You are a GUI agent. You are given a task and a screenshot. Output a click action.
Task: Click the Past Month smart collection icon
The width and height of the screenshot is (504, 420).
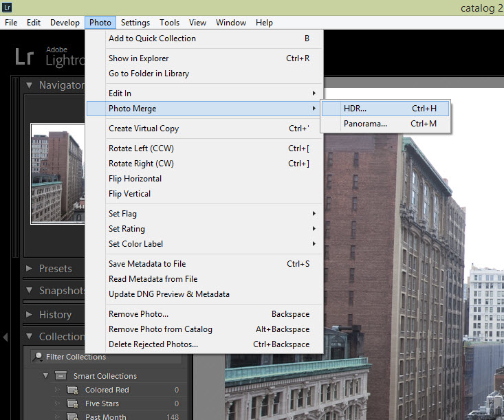72,415
